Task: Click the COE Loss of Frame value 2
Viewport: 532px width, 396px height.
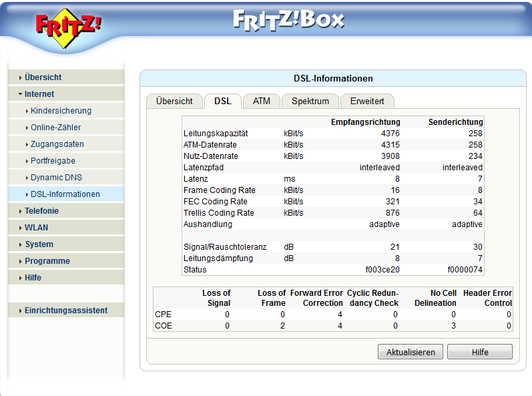Action: click(282, 326)
